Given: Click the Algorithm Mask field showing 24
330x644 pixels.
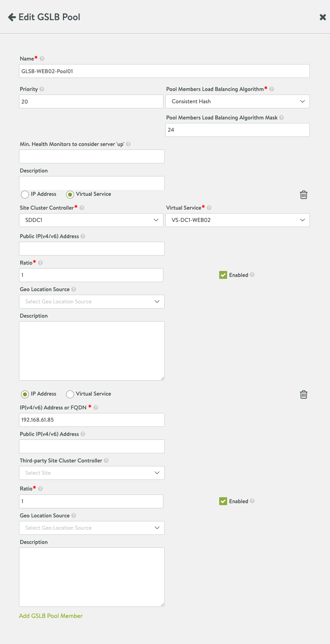Looking at the screenshot, I should pos(237,130).
